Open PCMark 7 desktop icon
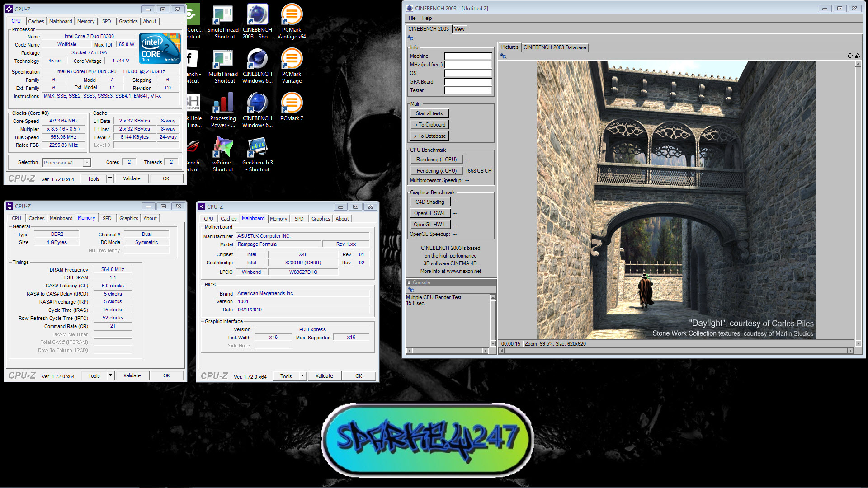The image size is (868, 488). pos(292,107)
